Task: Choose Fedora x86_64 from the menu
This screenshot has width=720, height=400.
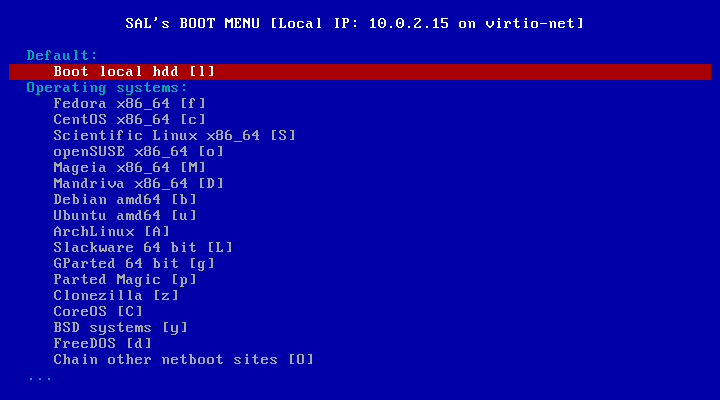Action: [x=129, y=103]
